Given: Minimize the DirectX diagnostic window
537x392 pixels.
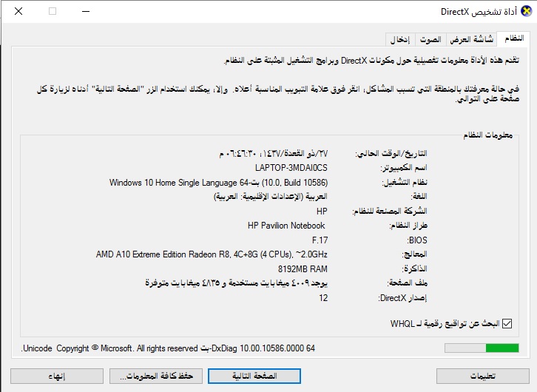Looking at the screenshot, I should click(86, 11).
